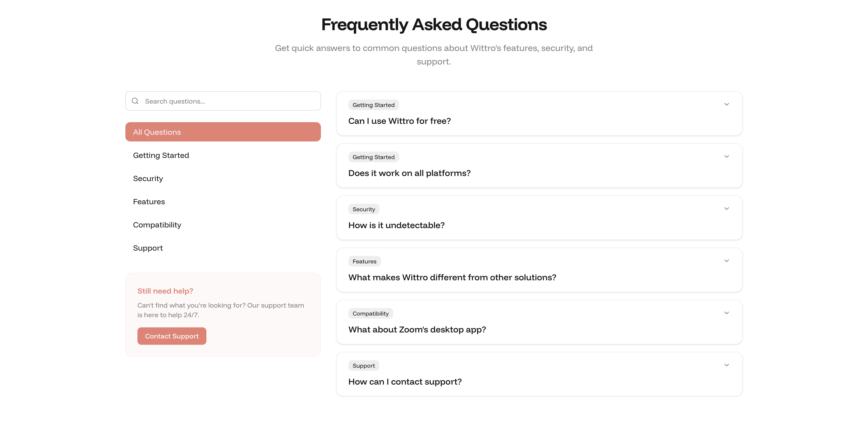Click the Features tag on the Wittro question

(x=364, y=261)
